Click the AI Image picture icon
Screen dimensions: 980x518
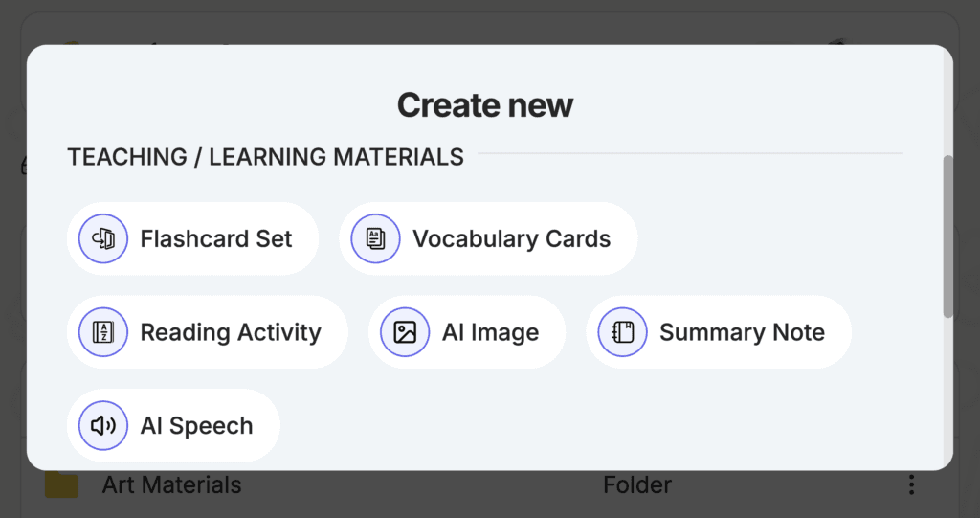(x=405, y=332)
